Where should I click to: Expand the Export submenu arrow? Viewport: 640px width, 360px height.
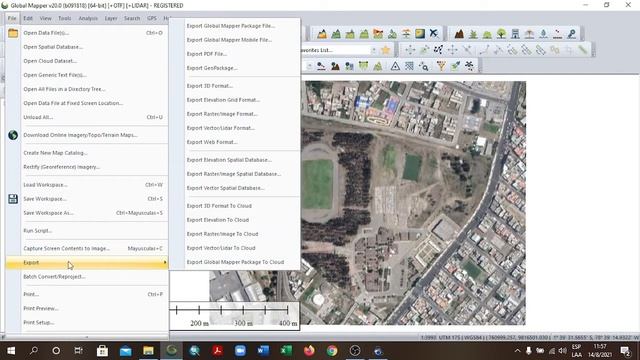point(165,262)
